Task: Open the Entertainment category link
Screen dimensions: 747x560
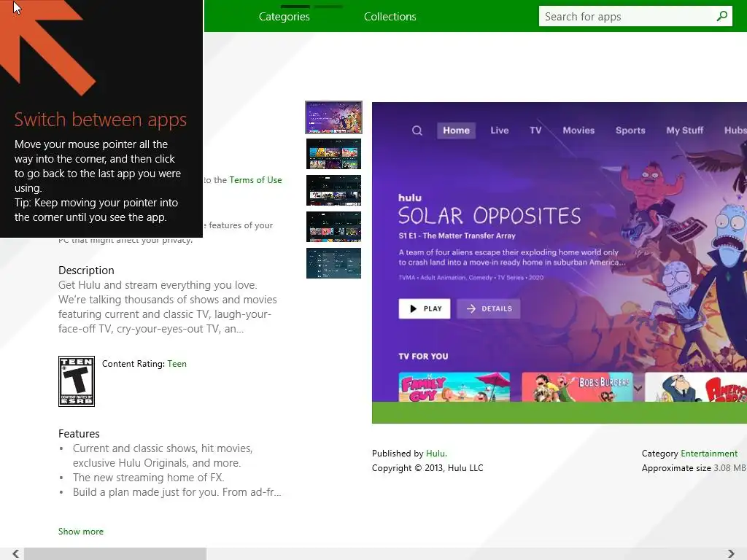Action: [x=709, y=454]
